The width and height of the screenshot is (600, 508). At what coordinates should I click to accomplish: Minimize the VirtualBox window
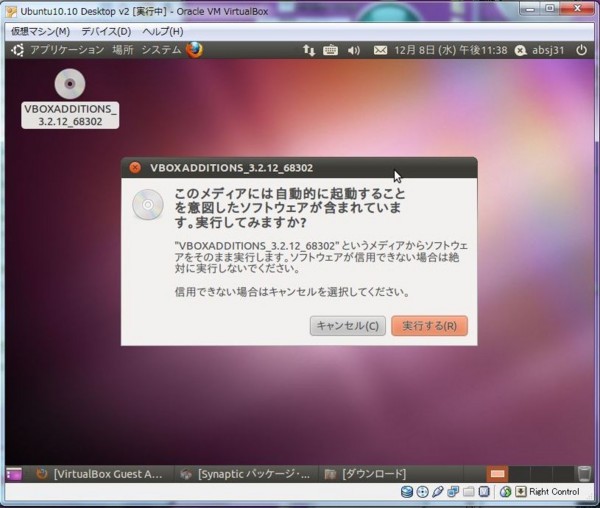pos(530,9)
